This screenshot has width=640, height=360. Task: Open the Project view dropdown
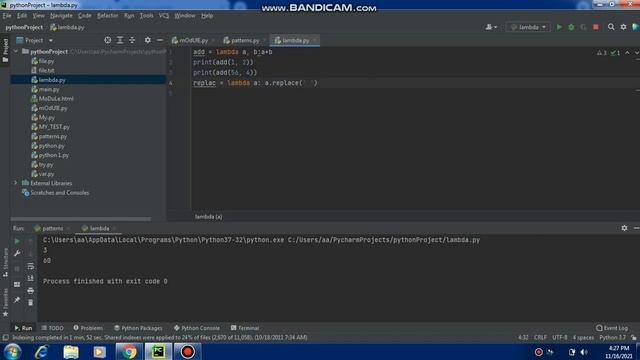pos(35,40)
